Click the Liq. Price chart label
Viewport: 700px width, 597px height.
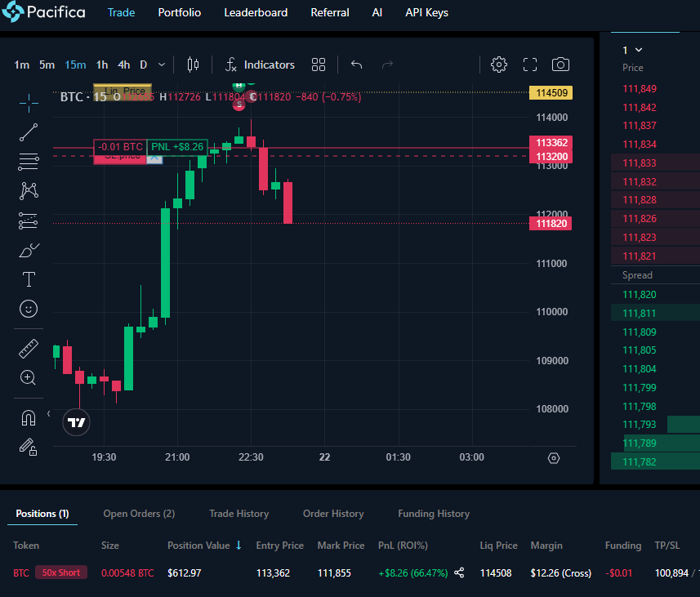[123, 91]
